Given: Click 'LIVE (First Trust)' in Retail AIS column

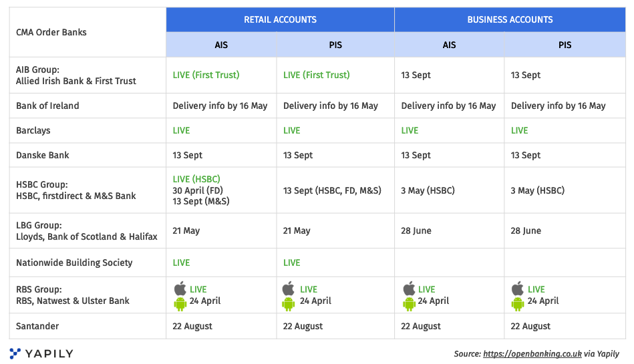Looking at the screenshot, I should tap(206, 75).
